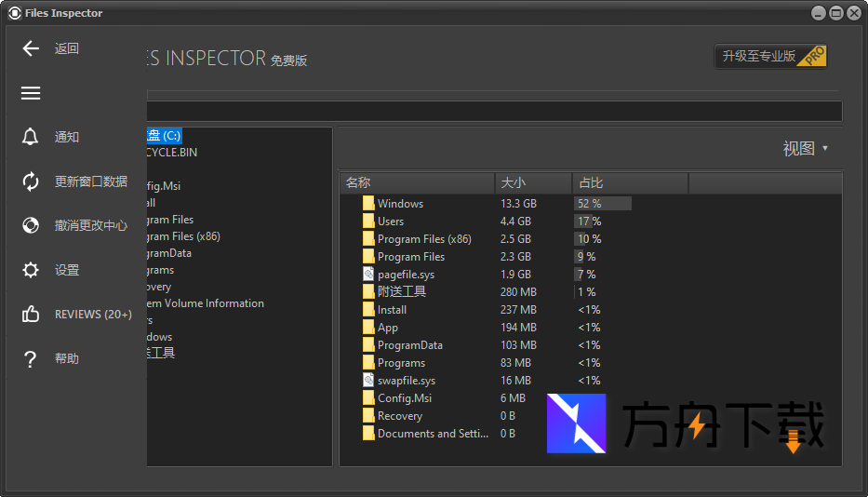Open the 视图 view dropdown
Image resolution: width=868 pixels, height=497 pixels.
pyautogui.click(x=806, y=149)
